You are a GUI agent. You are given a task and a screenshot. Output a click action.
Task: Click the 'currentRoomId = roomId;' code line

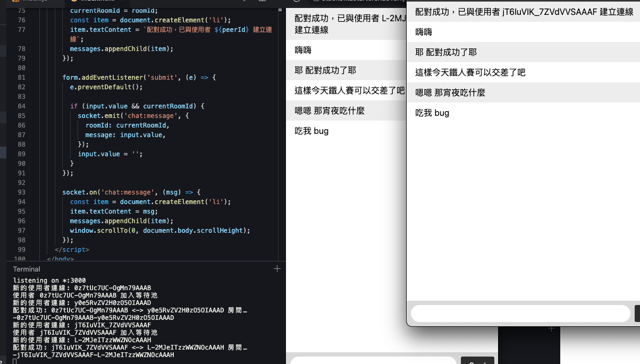114,11
